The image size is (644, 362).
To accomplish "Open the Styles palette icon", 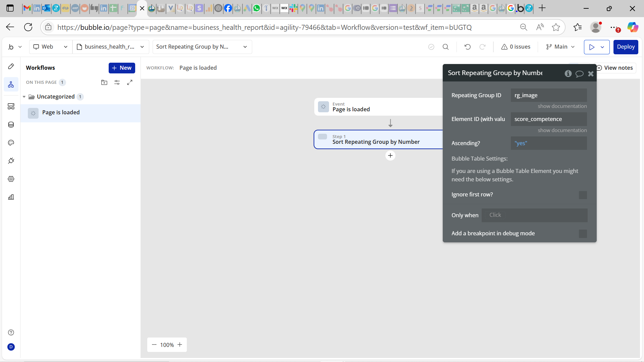I will [11, 143].
